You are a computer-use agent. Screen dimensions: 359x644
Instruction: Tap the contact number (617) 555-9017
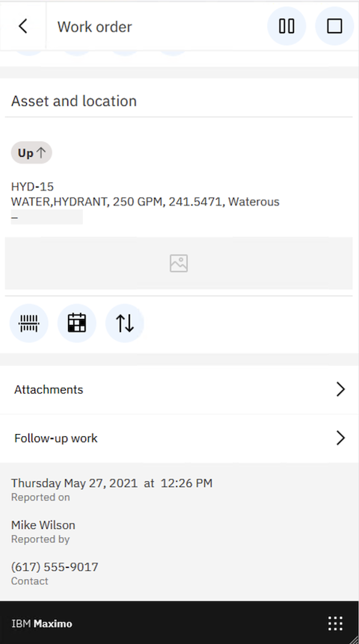55,567
